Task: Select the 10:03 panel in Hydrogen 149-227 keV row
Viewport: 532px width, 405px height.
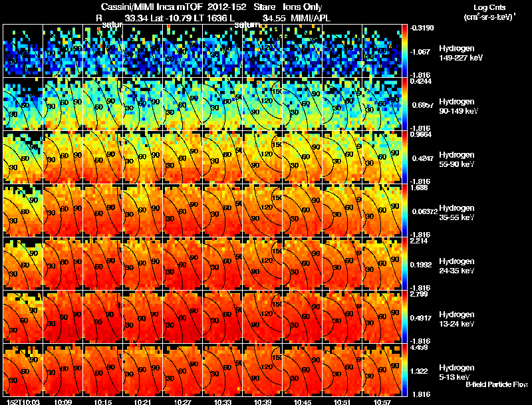Action: 23,51
